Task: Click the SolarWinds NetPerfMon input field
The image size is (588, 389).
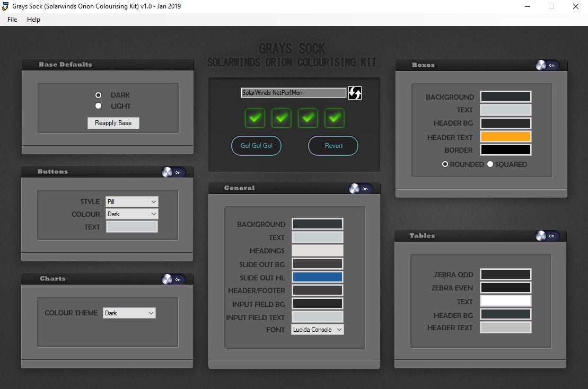Action: [294, 93]
